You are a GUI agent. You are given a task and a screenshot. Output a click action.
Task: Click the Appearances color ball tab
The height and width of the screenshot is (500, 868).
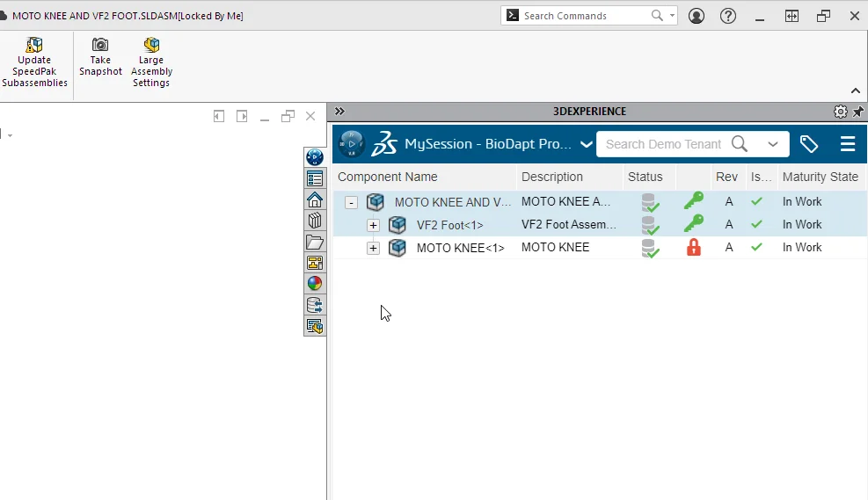(314, 284)
